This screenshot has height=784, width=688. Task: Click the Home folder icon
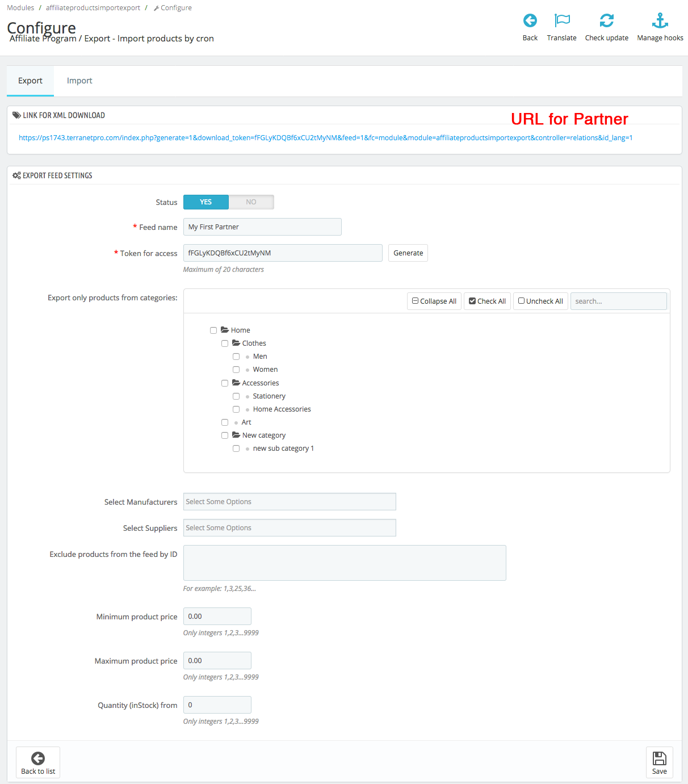coord(225,330)
